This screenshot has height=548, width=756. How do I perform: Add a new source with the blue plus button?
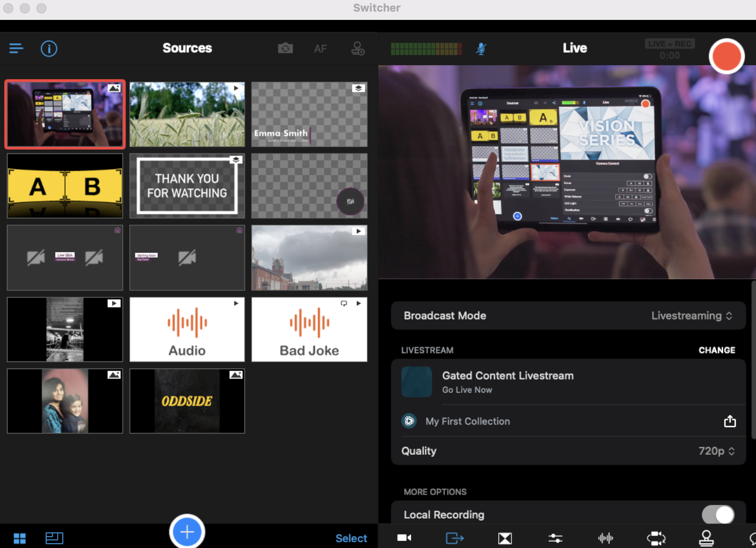click(187, 531)
